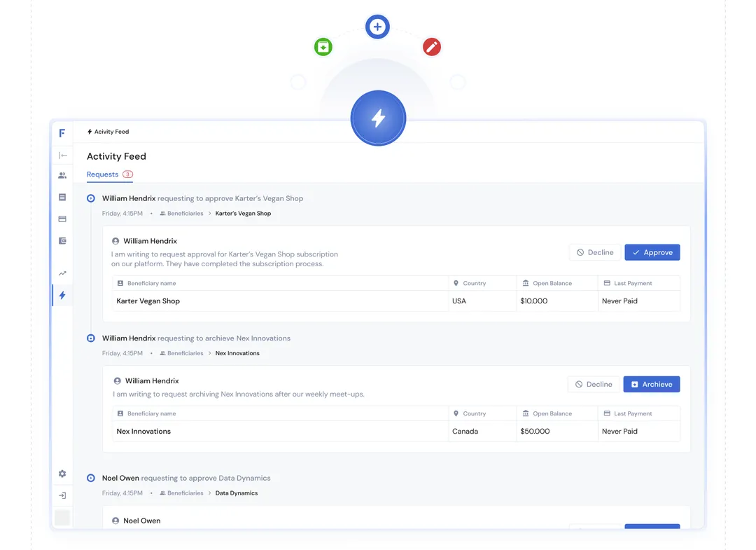756x550 pixels.
Task: Click the Archieve button for Nex Innovations
Action: pos(652,384)
